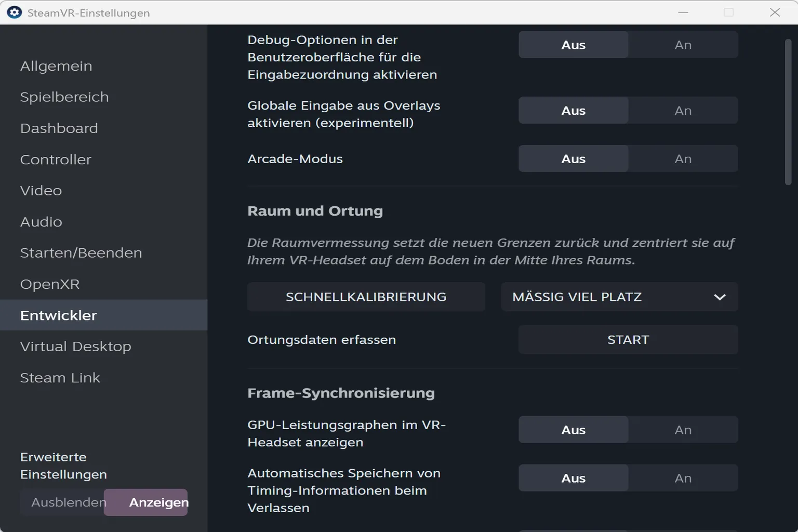Open the OpenXR settings page

(x=104, y=284)
